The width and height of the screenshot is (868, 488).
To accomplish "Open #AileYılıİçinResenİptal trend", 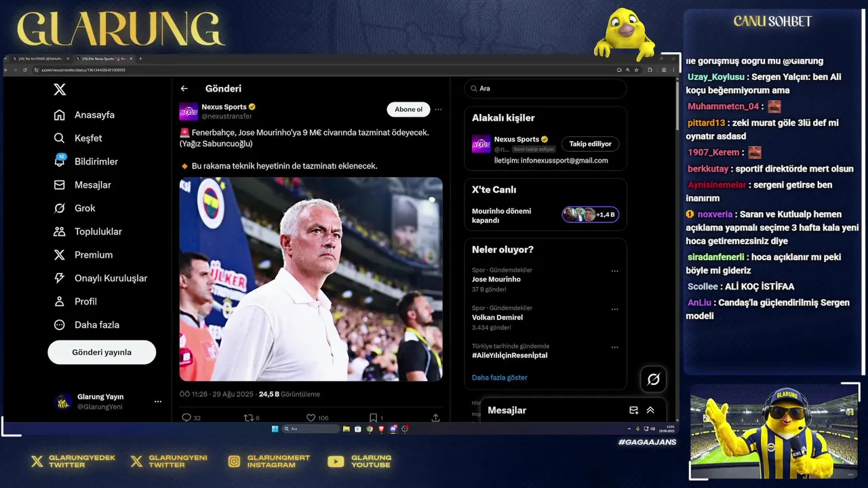I will tap(509, 355).
